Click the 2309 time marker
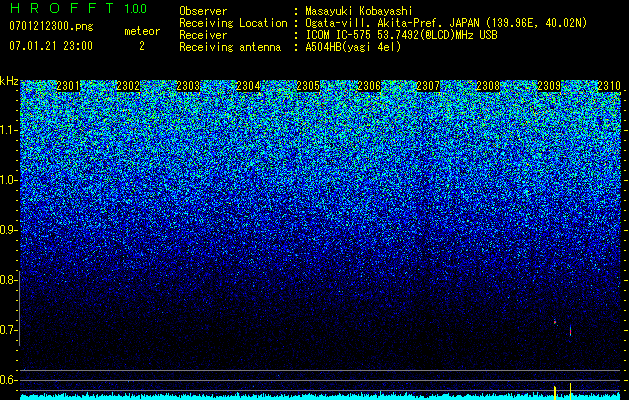 tap(549, 86)
